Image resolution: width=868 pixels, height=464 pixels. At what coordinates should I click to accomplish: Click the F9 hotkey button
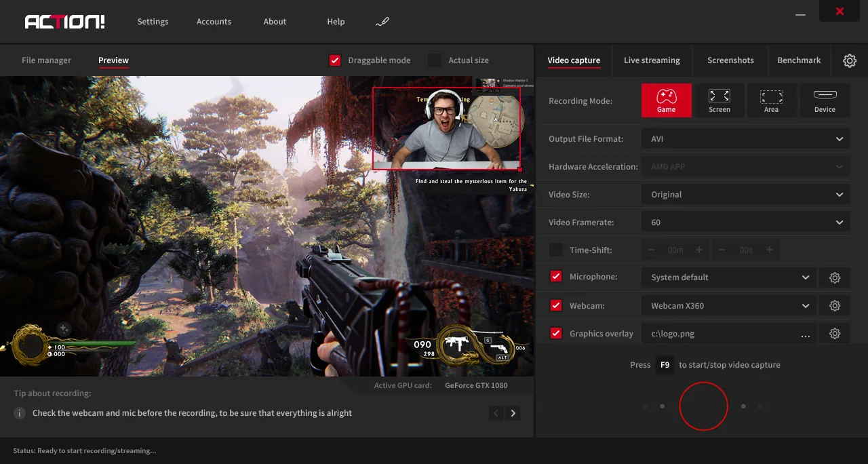(665, 365)
